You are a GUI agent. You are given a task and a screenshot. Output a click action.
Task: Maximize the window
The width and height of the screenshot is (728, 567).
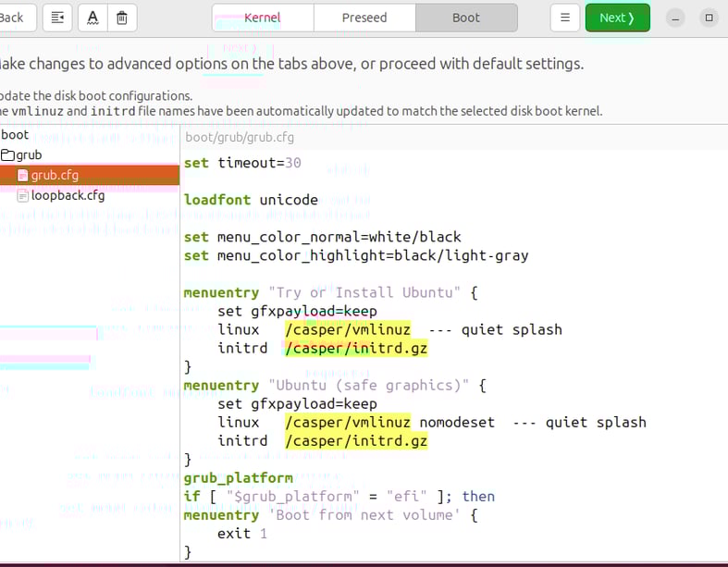pyautogui.click(x=709, y=18)
